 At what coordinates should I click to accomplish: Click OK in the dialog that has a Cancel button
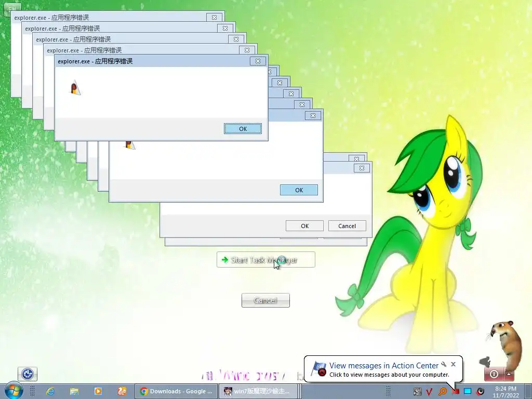point(304,226)
